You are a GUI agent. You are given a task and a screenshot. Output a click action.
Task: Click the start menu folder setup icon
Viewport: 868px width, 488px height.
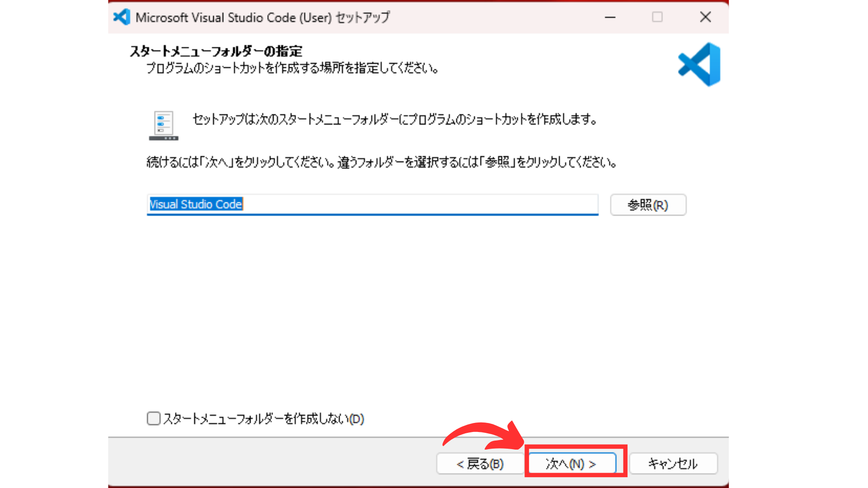(164, 126)
